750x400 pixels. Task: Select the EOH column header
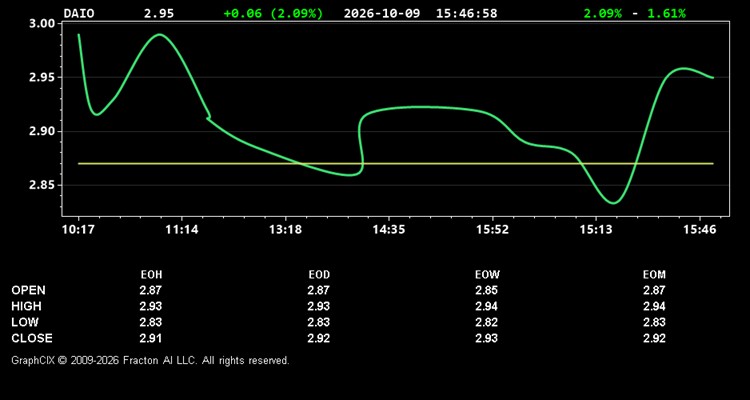[x=151, y=275]
